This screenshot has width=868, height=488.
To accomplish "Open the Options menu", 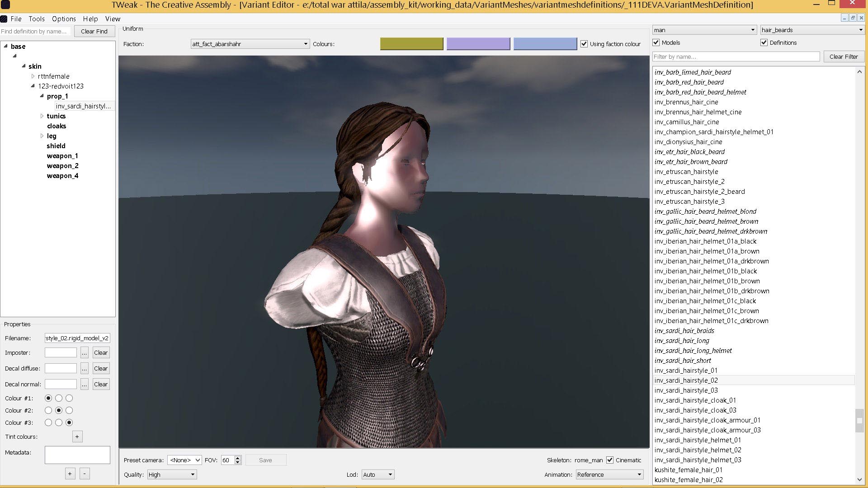I will point(64,19).
